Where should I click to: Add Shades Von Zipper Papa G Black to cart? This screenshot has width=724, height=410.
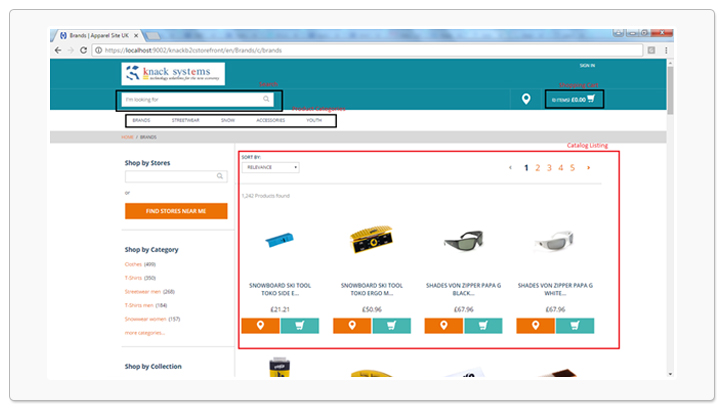[x=483, y=326]
